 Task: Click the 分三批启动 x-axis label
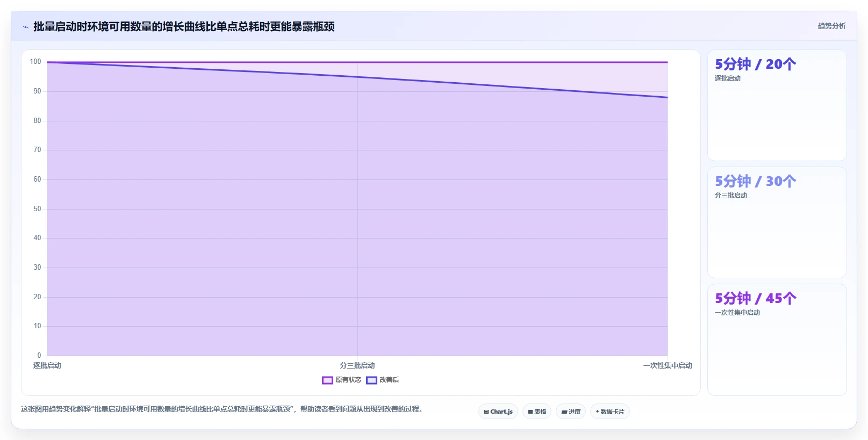pos(357,365)
